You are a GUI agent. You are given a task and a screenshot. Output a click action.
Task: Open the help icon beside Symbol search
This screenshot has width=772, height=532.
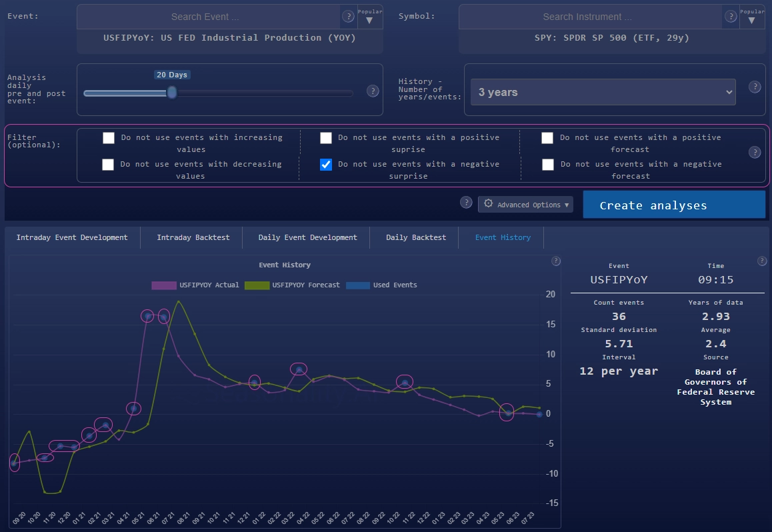click(x=731, y=15)
